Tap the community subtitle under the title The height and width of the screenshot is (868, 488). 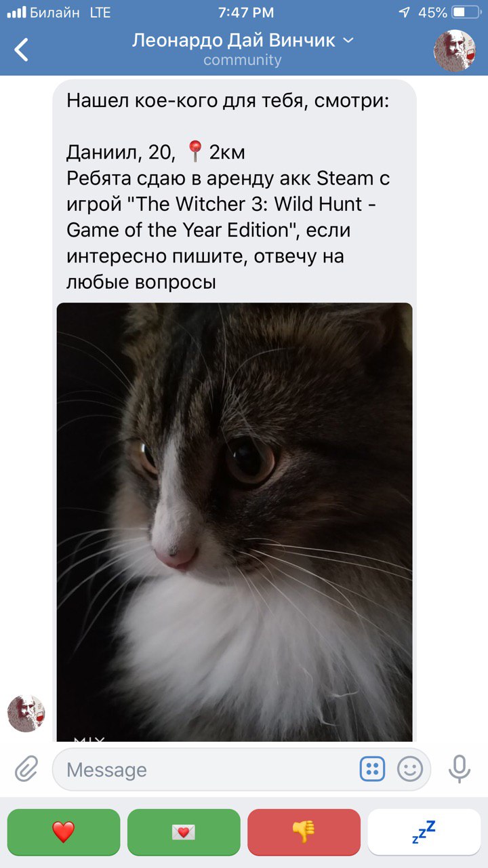tap(243, 60)
